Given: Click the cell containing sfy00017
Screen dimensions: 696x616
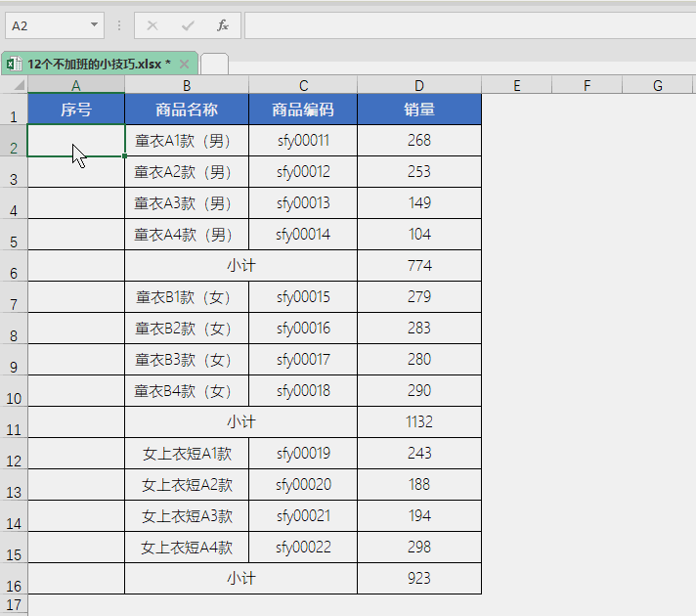Looking at the screenshot, I should (303, 360).
